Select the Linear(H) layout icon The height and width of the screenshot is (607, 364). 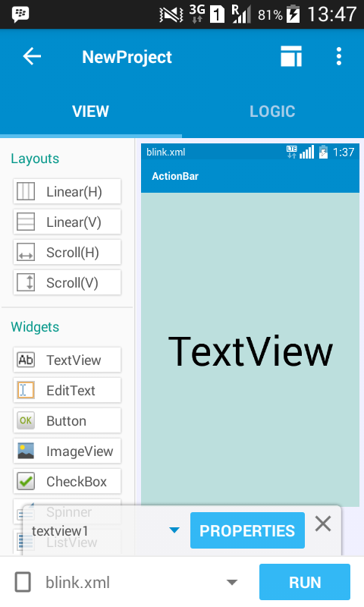[x=26, y=192]
